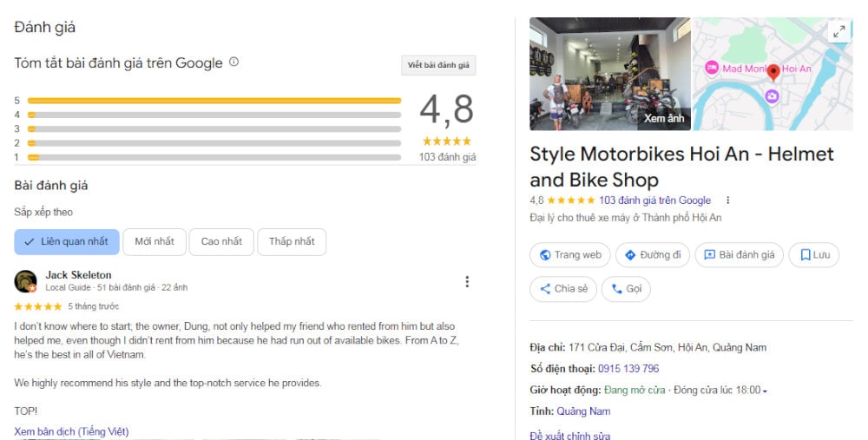This screenshot has width=868, height=440.
Task: Click the 5-star rating bar
Action: pos(214,101)
